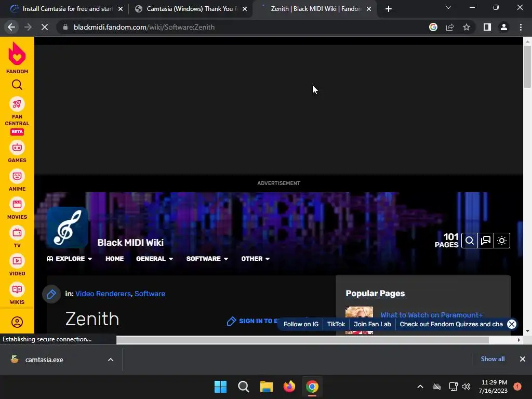Open the TV section
Screen dimensions: 532x399
click(x=17, y=237)
